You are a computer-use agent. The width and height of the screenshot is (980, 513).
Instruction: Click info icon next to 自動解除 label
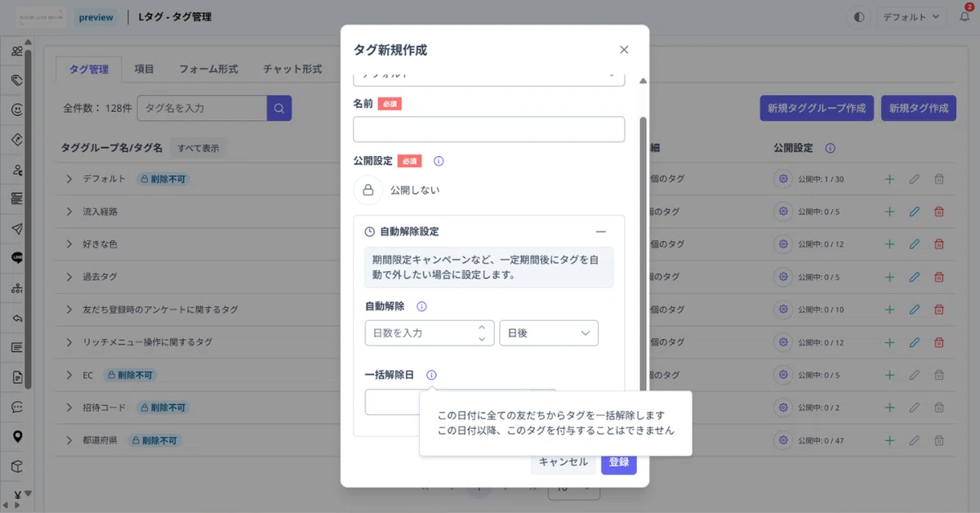tap(421, 306)
